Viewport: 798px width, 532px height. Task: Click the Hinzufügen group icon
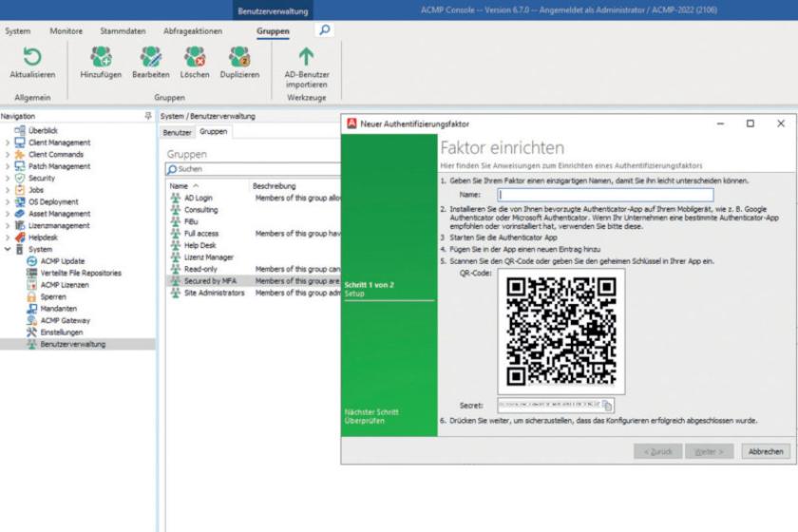(101, 56)
